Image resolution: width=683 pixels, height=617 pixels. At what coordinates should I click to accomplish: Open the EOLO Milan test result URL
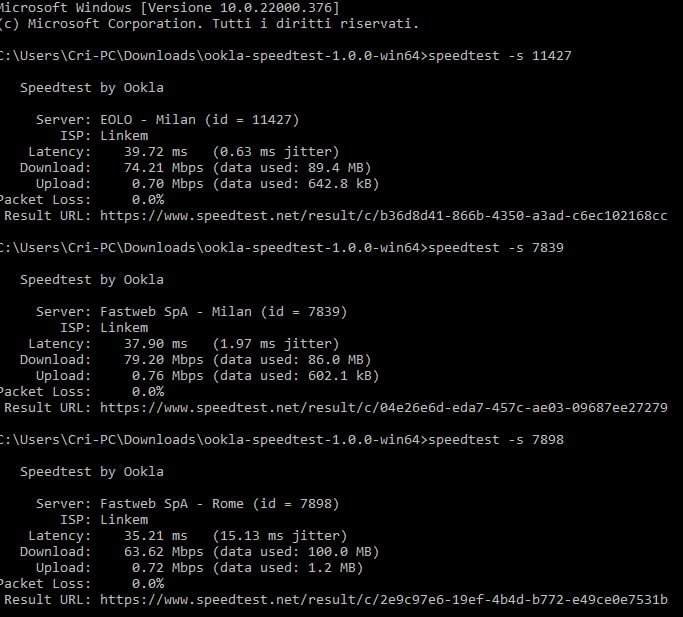click(x=384, y=215)
